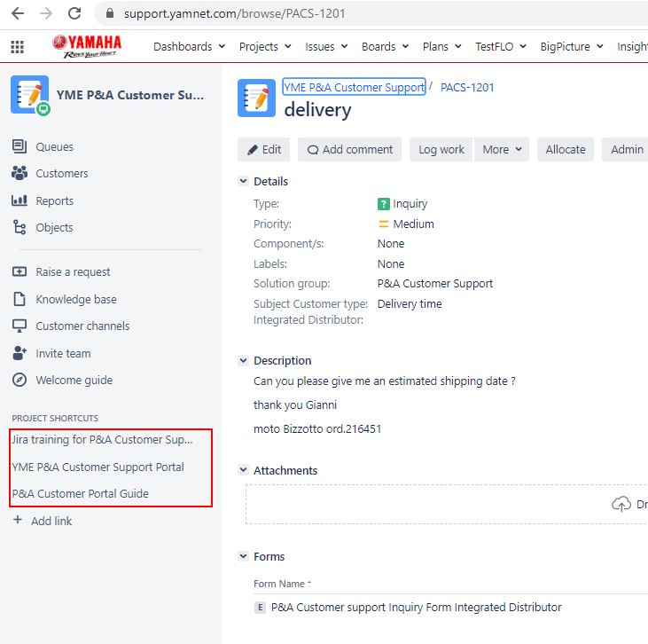Click the Insight menu item
648x644 pixels.
click(x=632, y=46)
